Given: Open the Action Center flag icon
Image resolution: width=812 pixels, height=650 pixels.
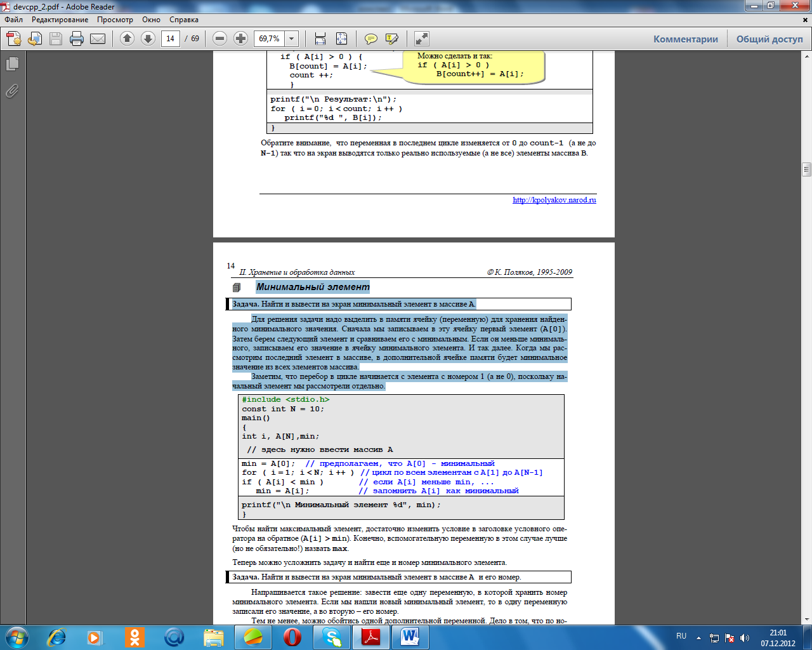Looking at the screenshot, I should click(730, 638).
